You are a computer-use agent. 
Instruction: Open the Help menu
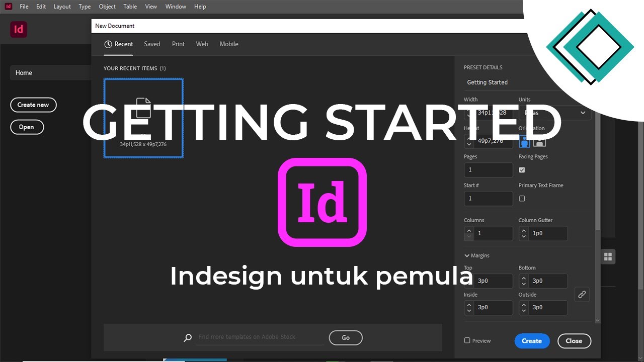click(200, 7)
